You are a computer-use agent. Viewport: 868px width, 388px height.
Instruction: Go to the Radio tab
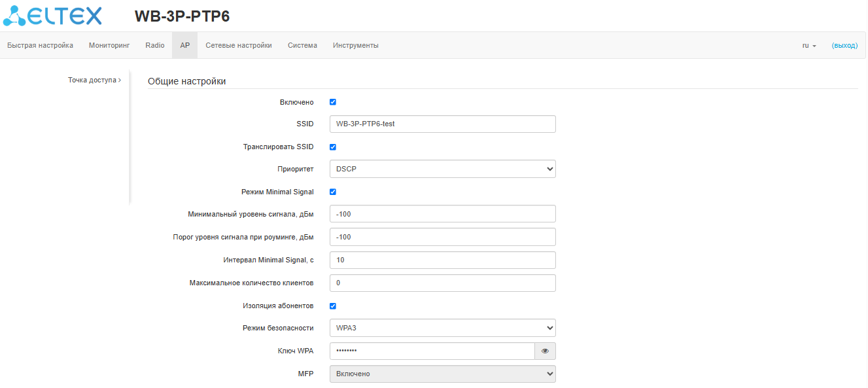coord(155,46)
